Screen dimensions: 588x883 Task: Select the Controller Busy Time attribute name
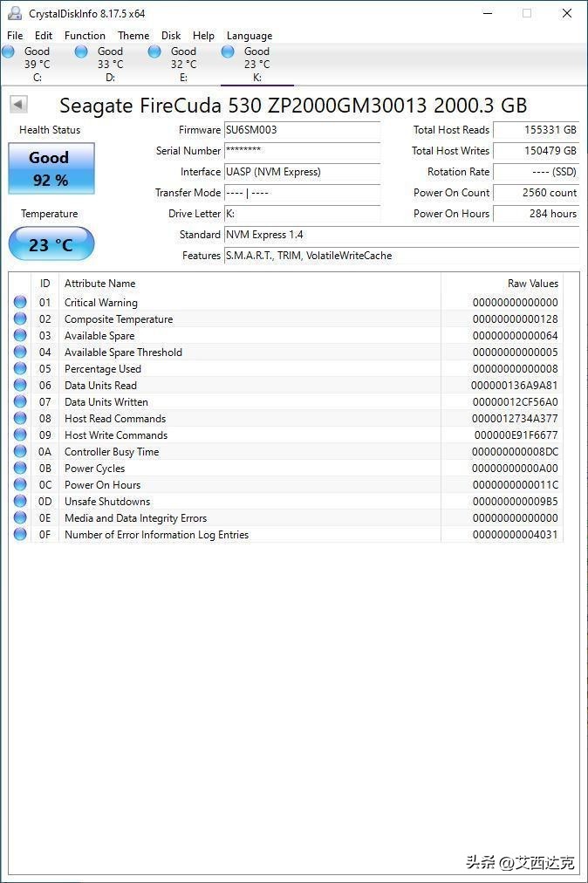pyautogui.click(x=112, y=452)
